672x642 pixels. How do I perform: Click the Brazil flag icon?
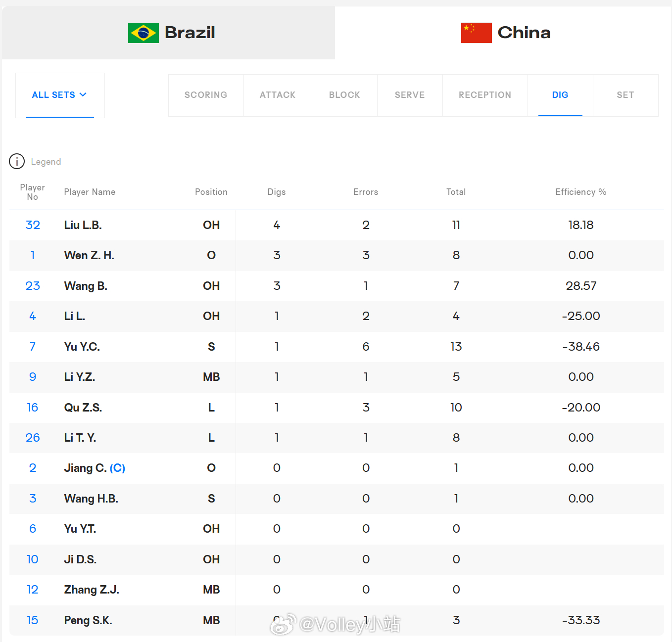(x=144, y=33)
